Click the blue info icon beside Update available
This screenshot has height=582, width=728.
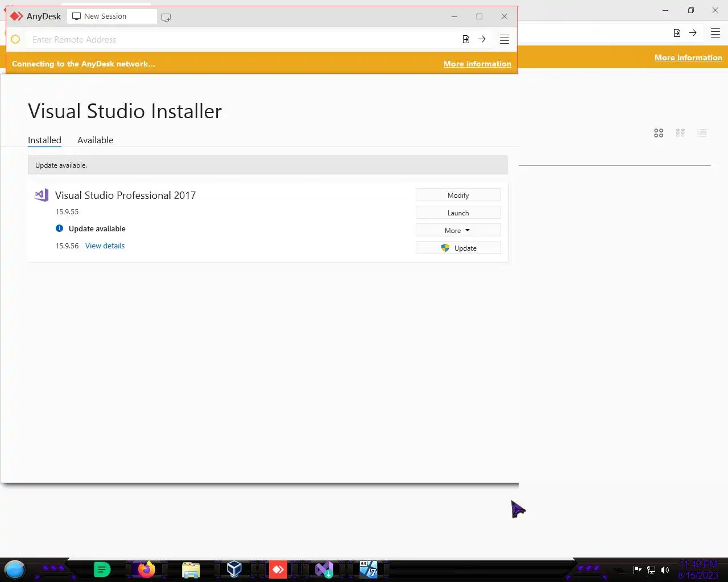(x=59, y=228)
